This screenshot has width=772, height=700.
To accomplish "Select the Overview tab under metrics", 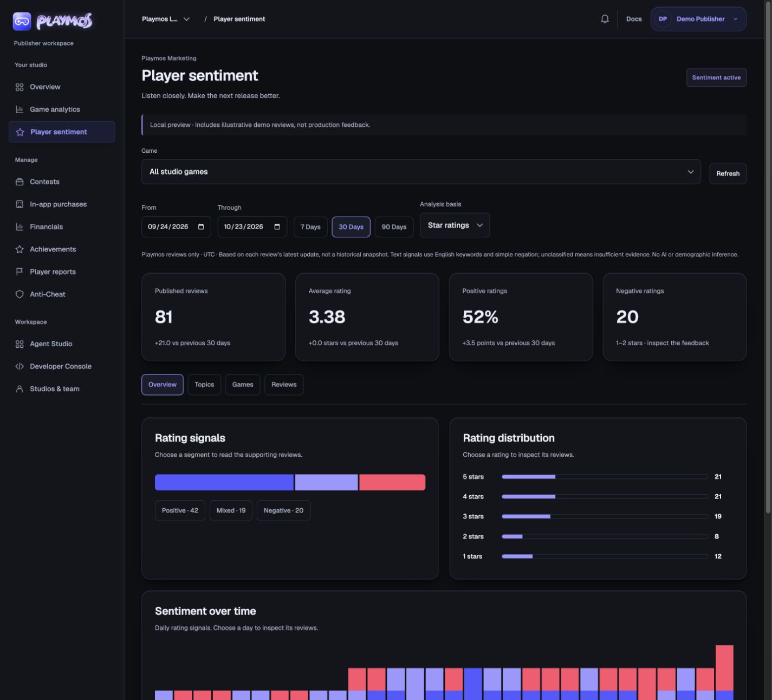I will pos(163,385).
